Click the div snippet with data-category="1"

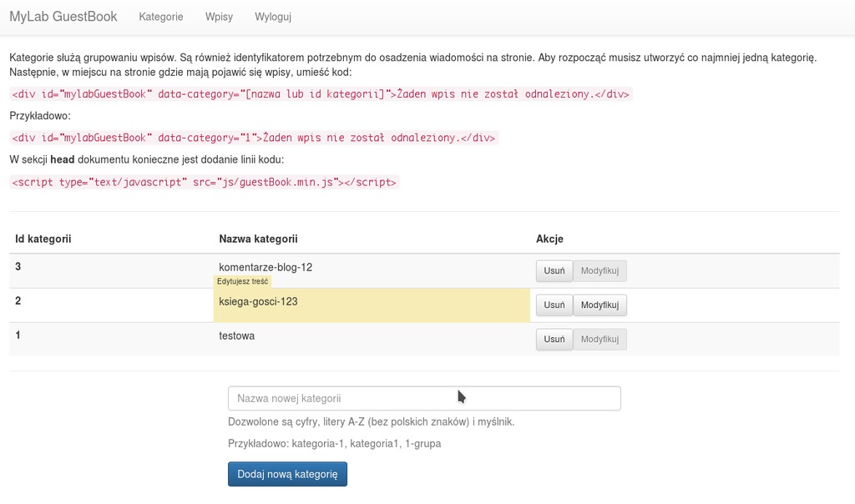(254, 138)
